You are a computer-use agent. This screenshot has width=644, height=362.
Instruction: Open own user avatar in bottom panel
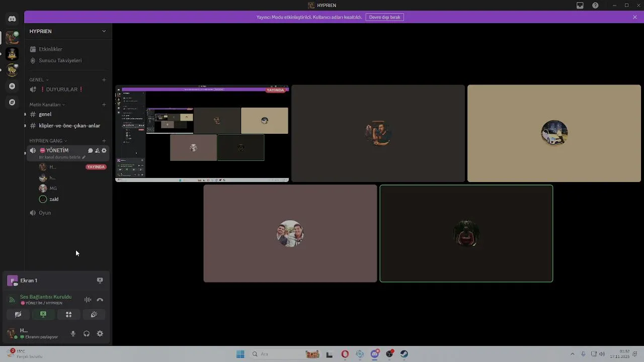pos(12,333)
